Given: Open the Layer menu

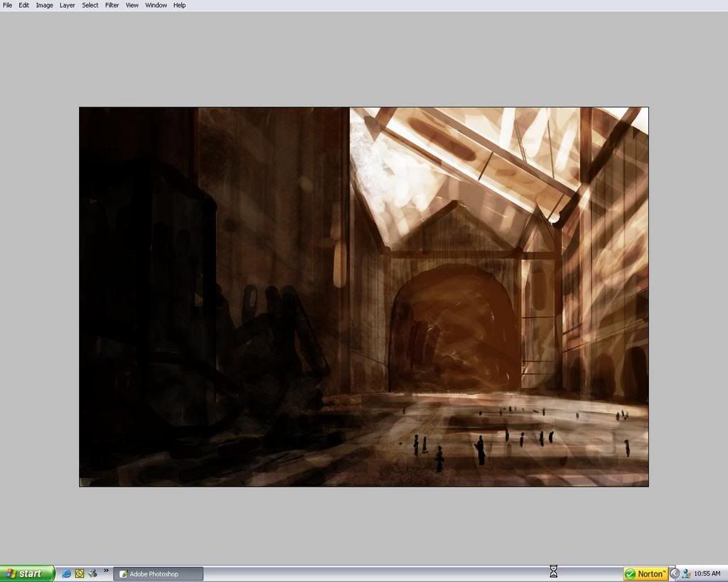Looking at the screenshot, I should pyautogui.click(x=68, y=5).
